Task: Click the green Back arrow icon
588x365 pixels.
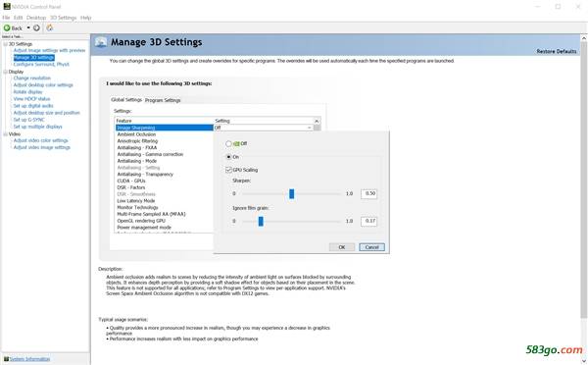Action: coord(7,28)
